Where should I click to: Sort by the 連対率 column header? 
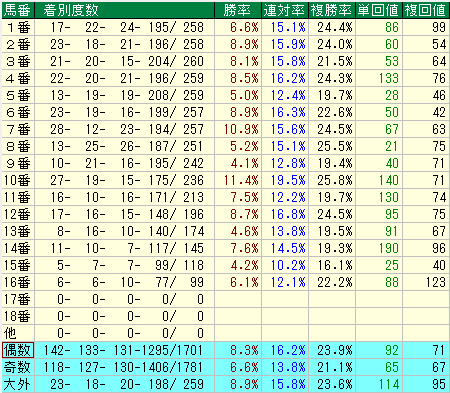click(x=285, y=10)
